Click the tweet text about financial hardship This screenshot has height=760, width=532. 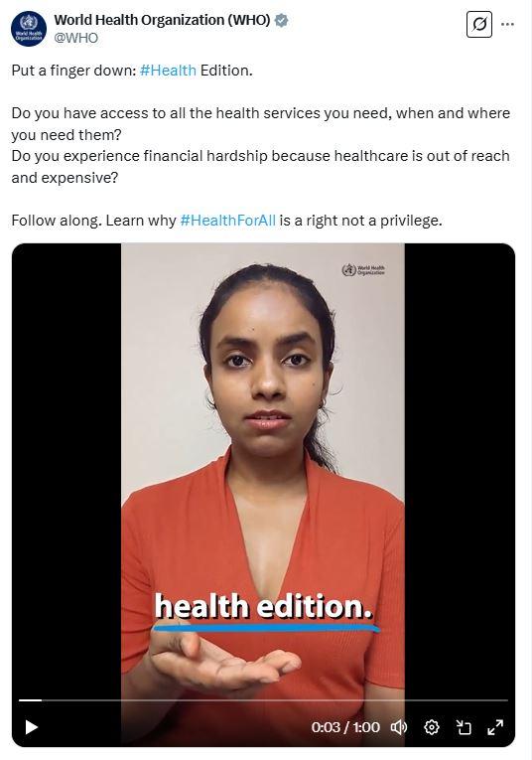(260, 167)
